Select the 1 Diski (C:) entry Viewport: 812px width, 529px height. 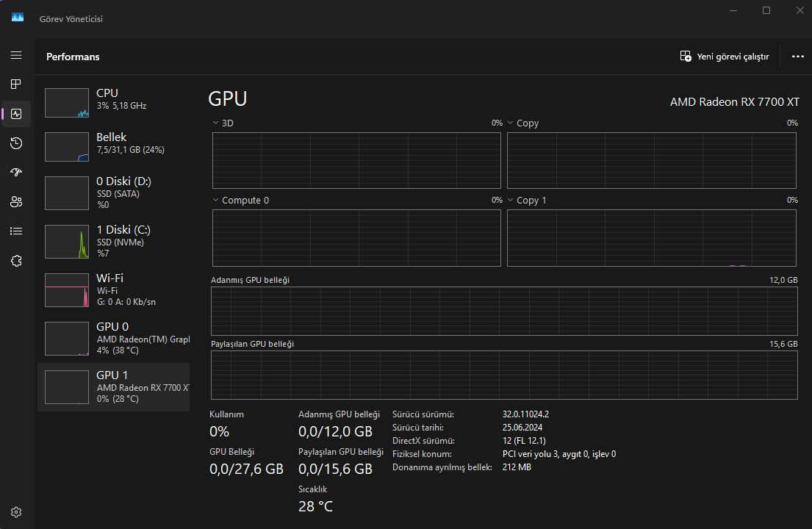(113, 242)
